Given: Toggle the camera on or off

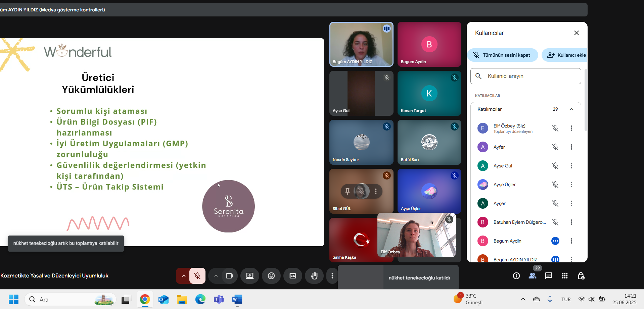Looking at the screenshot, I should pyautogui.click(x=230, y=276).
